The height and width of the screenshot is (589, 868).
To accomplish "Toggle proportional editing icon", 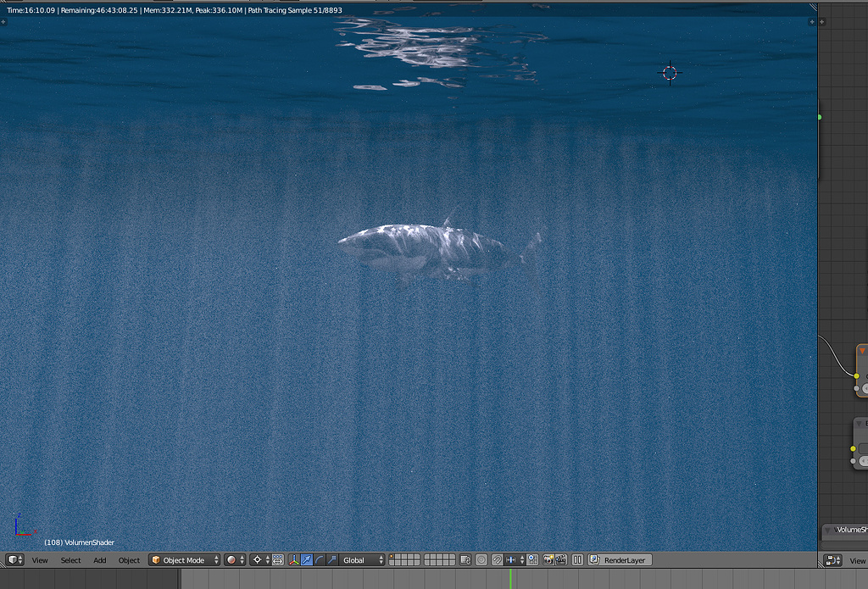I will (x=481, y=559).
